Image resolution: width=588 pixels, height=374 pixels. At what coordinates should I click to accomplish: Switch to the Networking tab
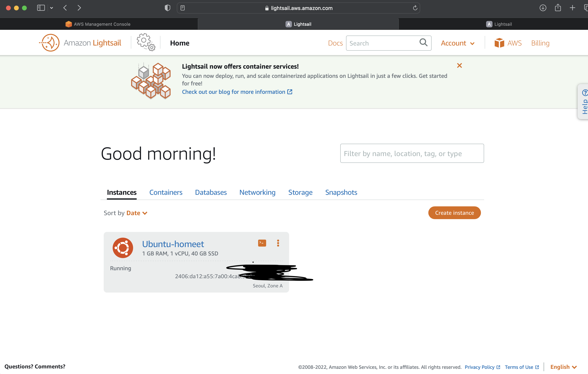(x=257, y=192)
